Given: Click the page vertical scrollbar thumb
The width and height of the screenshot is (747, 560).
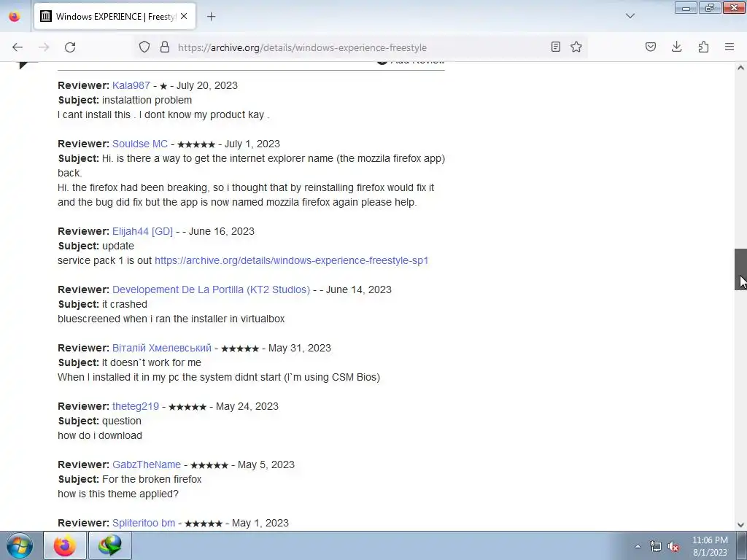Looking at the screenshot, I should [740, 269].
